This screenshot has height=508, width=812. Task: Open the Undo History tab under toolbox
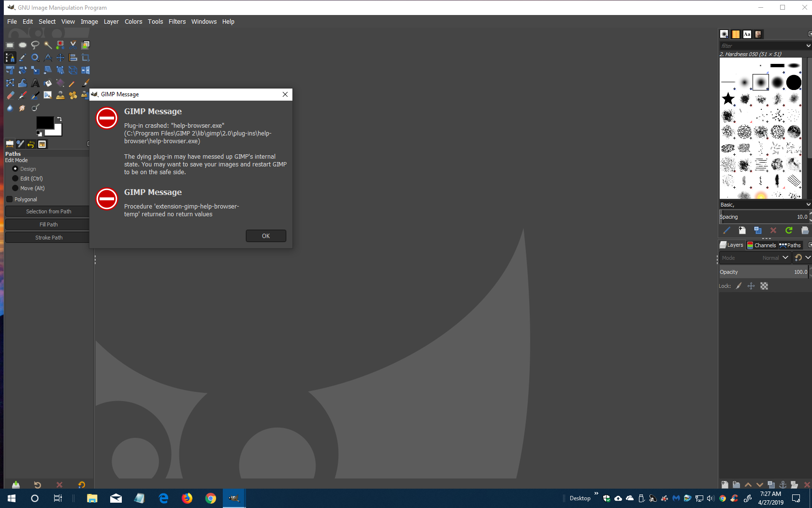(x=31, y=144)
